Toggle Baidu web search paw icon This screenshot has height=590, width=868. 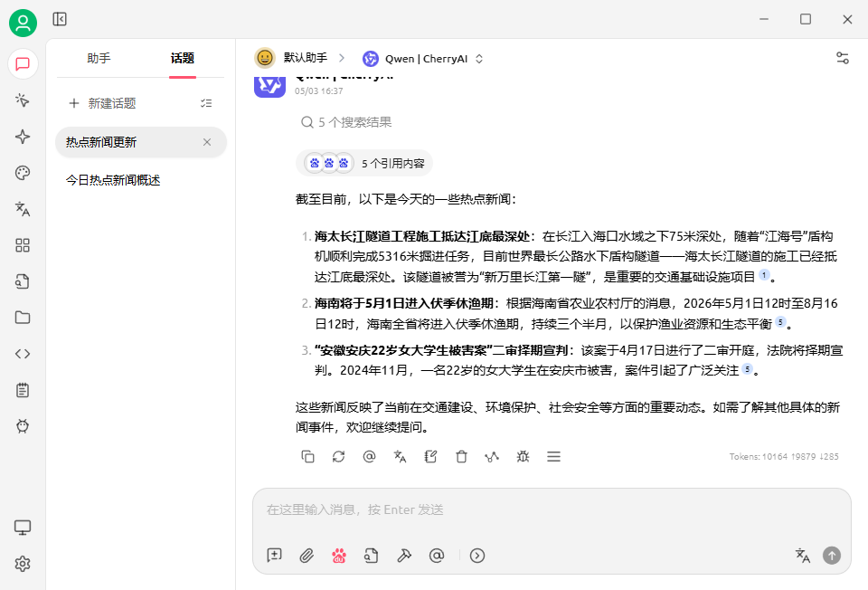pos(339,555)
